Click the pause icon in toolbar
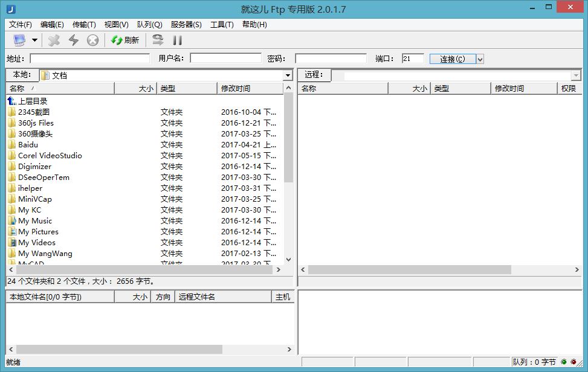 [178, 40]
